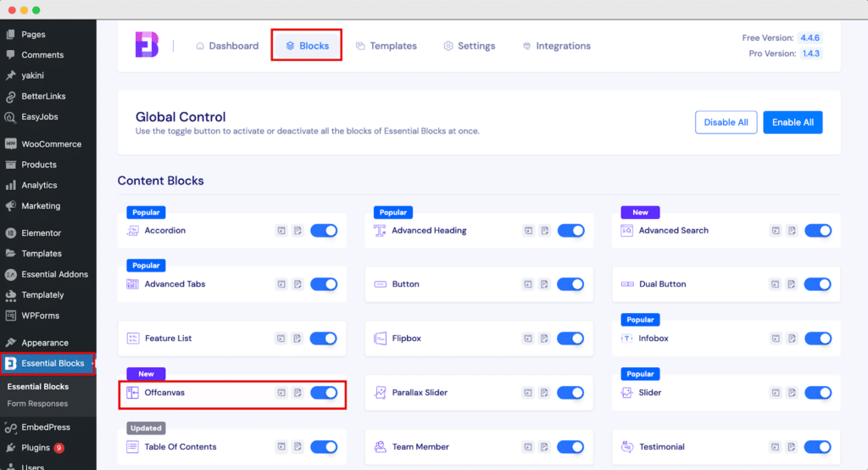Toggle the Team Member block switch
The height and width of the screenshot is (470, 868).
click(x=570, y=447)
